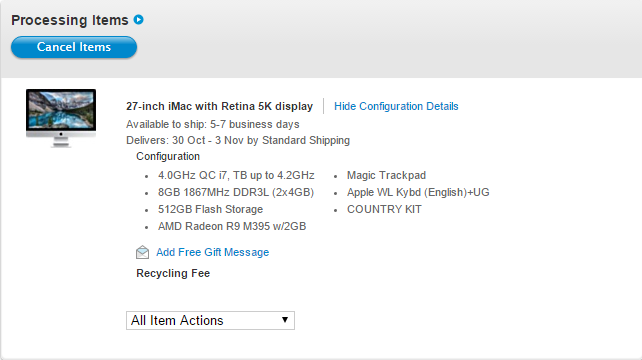Expand the All Item Actions dropdown
Viewport: 642px width, 360px height.
(x=210, y=320)
